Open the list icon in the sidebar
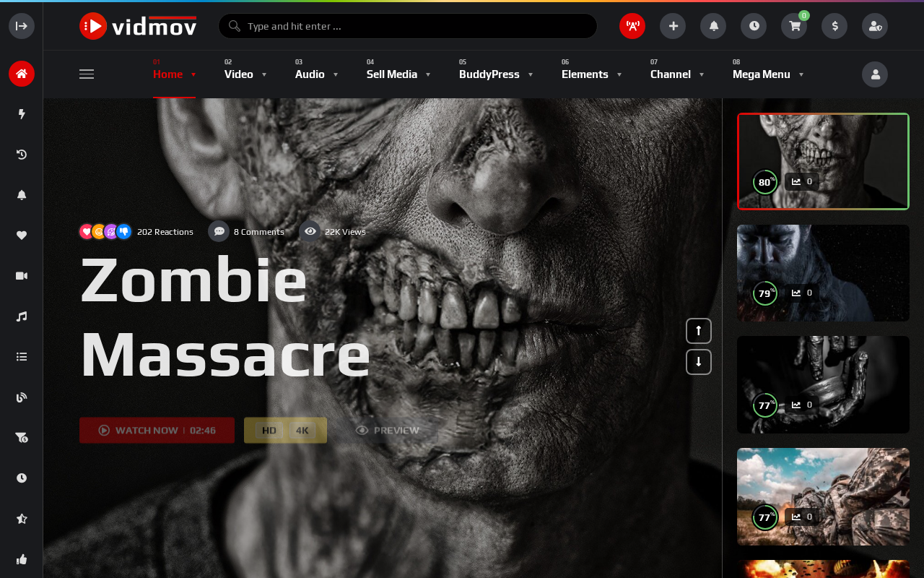The image size is (924, 578). (22, 357)
